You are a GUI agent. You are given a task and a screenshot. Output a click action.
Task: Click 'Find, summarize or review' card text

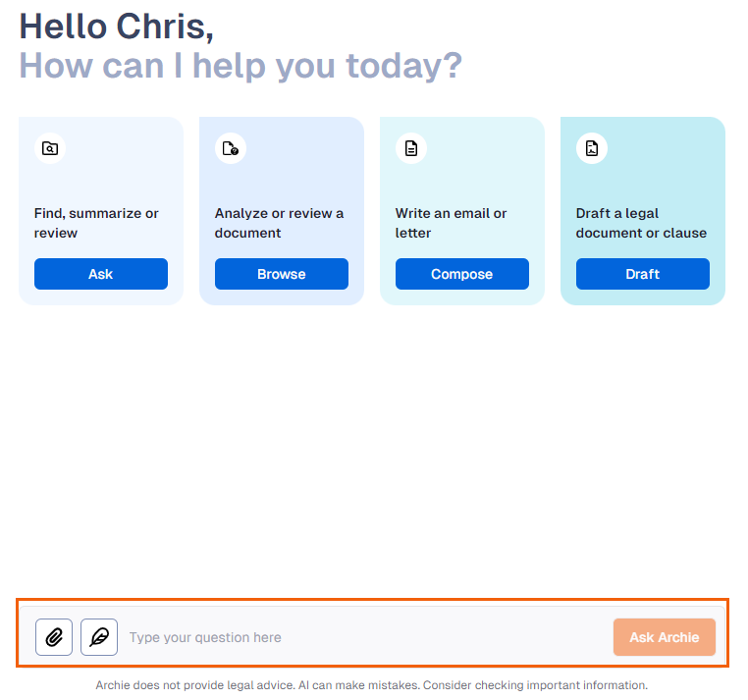tap(96, 223)
